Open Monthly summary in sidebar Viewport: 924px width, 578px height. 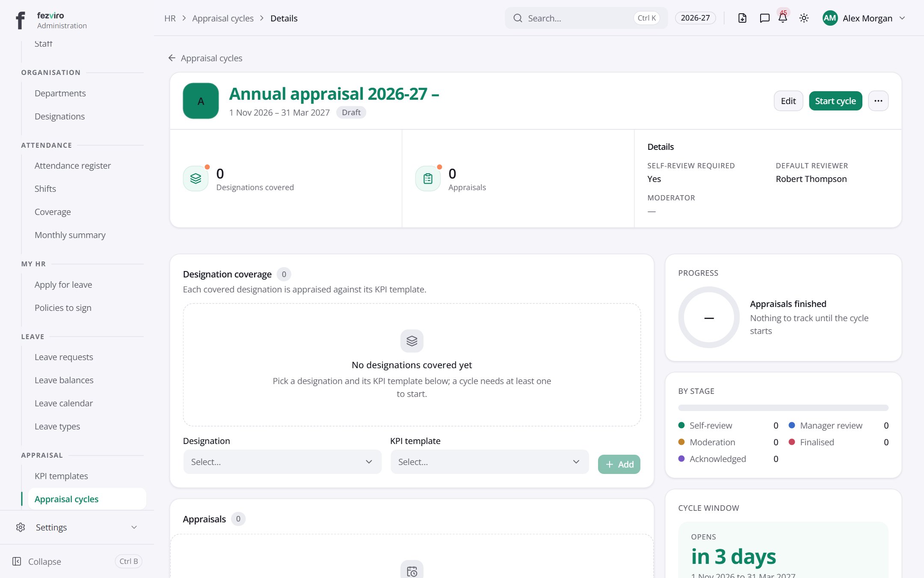70,235
